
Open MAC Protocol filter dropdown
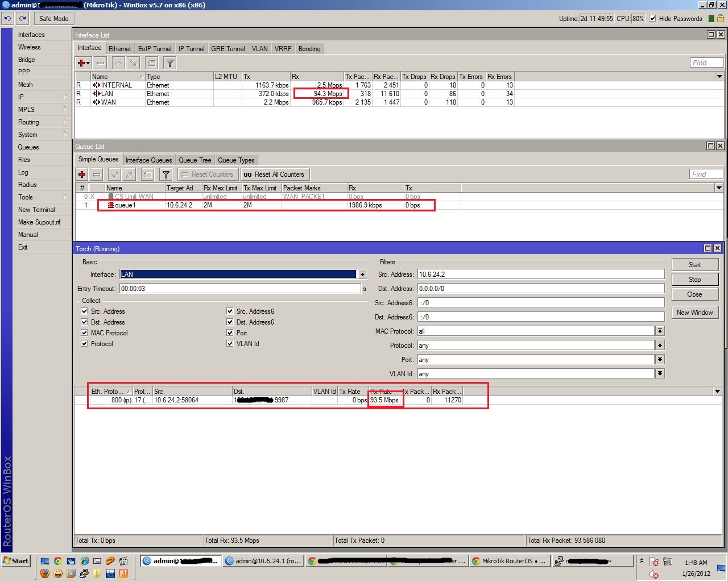[660, 331]
